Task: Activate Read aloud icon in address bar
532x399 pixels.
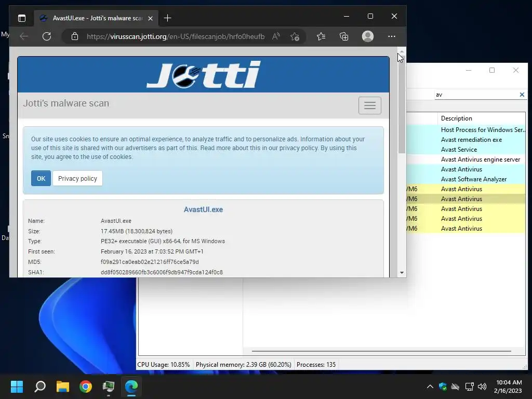Action: tap(276, 36)
